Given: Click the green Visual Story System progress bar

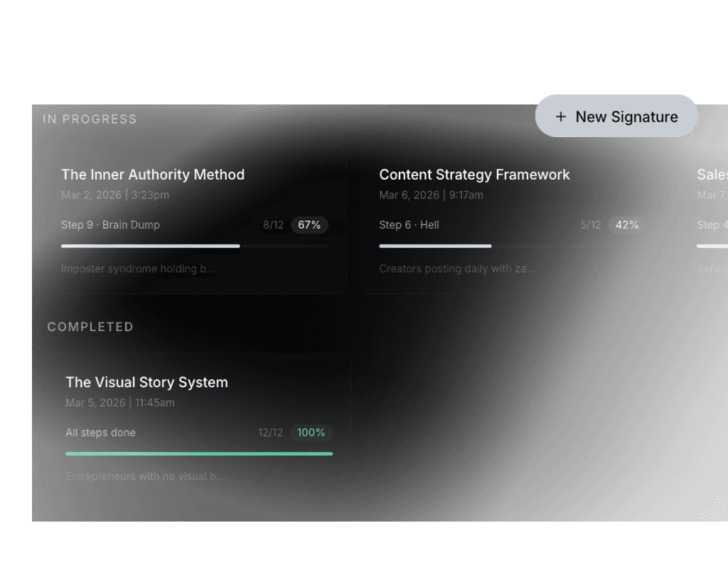Looking at the screenshot, I should tap(199, 453).
